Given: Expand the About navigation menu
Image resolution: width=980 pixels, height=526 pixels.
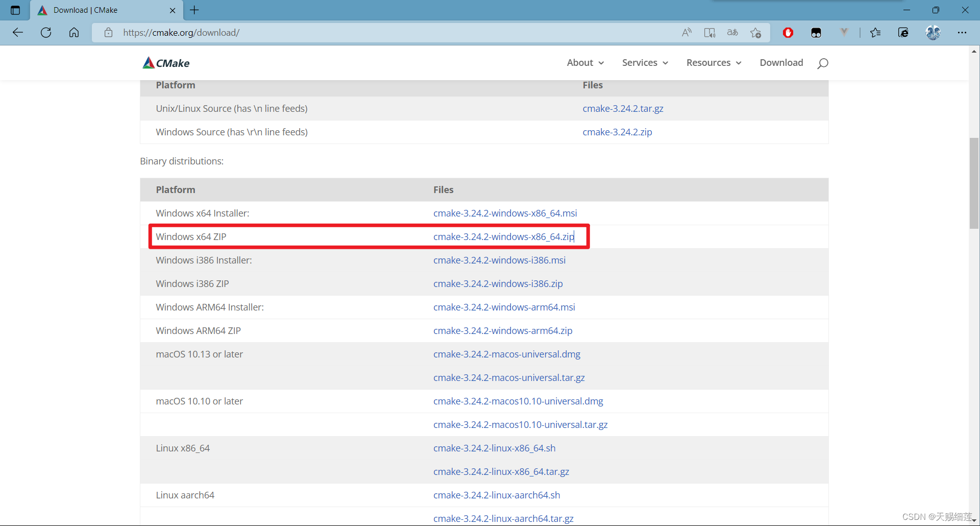Looking at the screenshot, I should click(x=585, y=62).
